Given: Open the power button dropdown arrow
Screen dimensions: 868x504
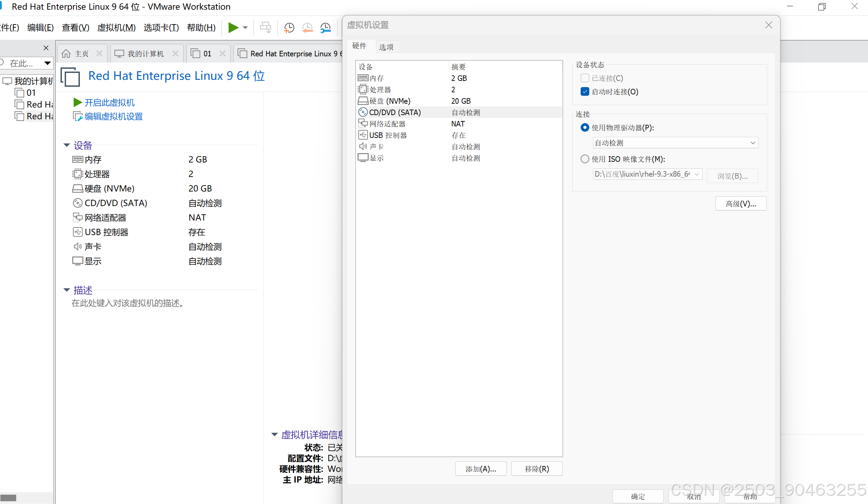Looking at the screenshot, I should pos(245,28).
